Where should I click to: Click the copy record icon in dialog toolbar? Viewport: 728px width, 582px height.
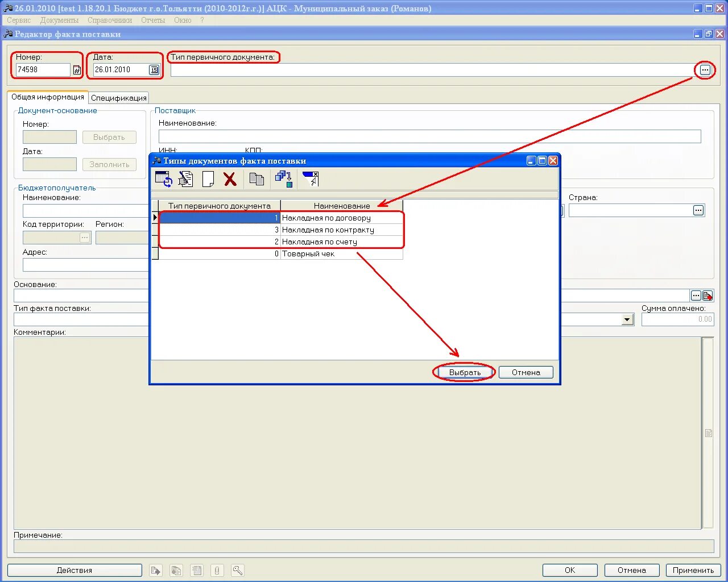[x=257, y=179]
